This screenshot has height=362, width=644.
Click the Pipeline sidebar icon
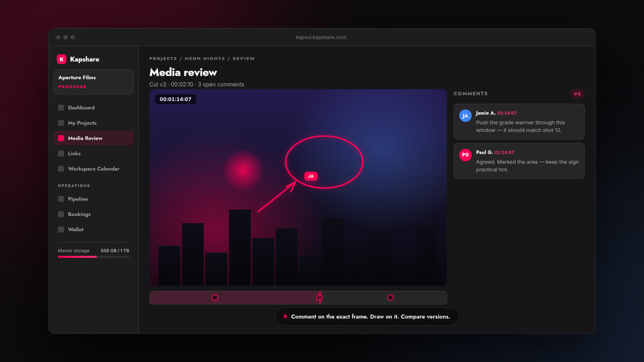pos(61,199)
